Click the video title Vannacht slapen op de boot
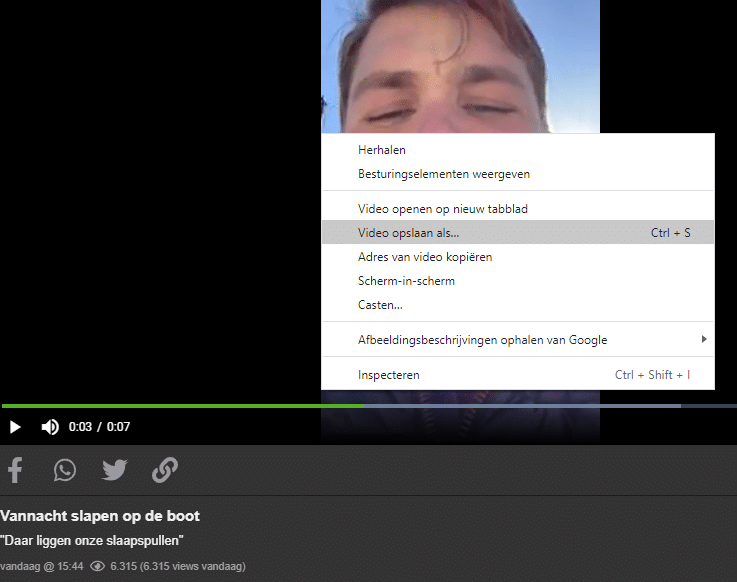 click(100, 516)
